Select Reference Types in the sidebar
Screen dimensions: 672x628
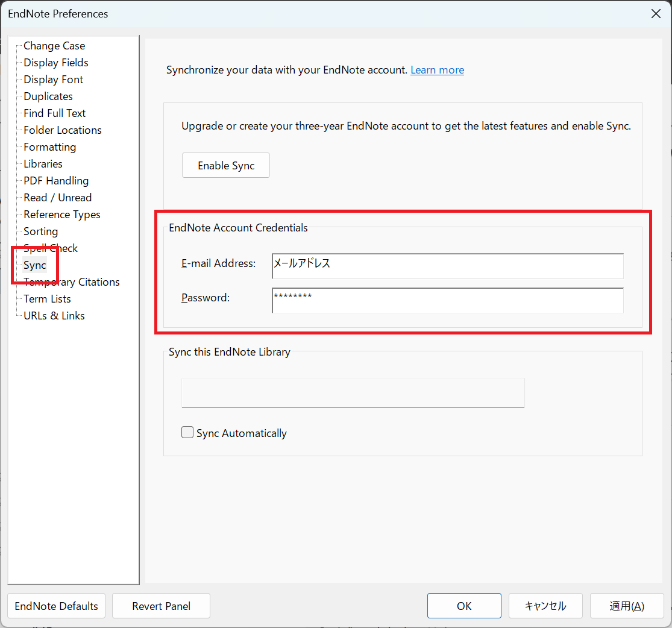61,215
